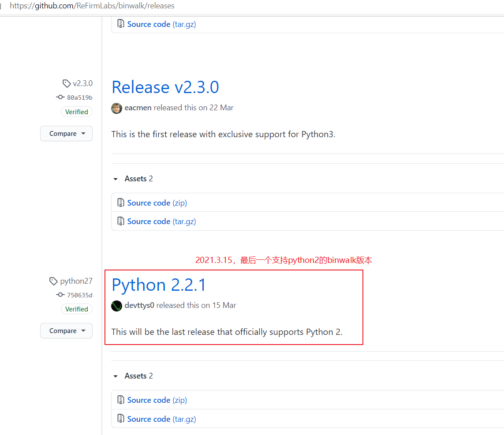Open the Compare dropdown for python27

click(66, 331)
